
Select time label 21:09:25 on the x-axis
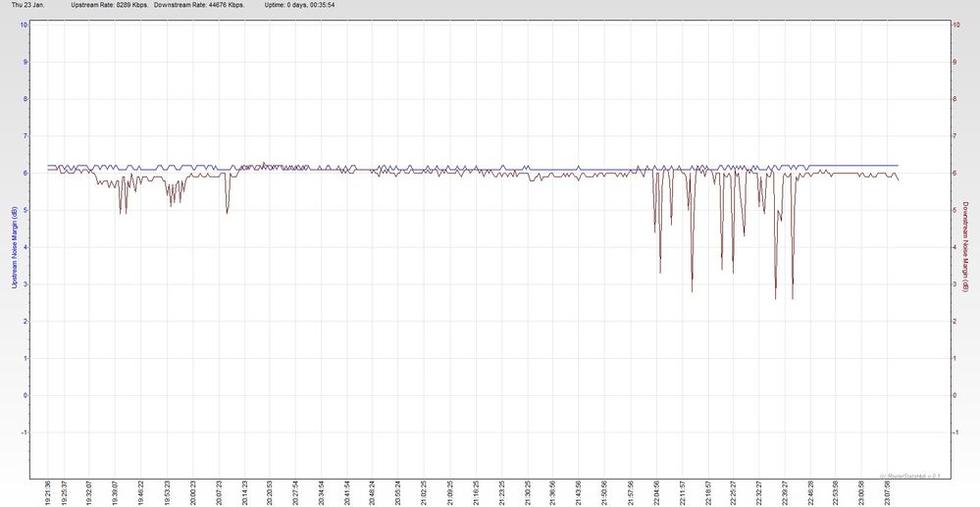[449, 492]
